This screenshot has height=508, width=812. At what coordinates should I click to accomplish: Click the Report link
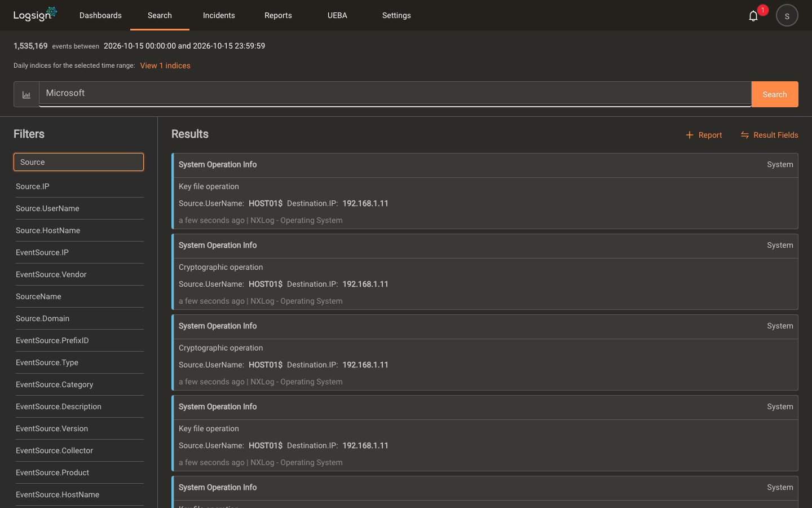710,135
